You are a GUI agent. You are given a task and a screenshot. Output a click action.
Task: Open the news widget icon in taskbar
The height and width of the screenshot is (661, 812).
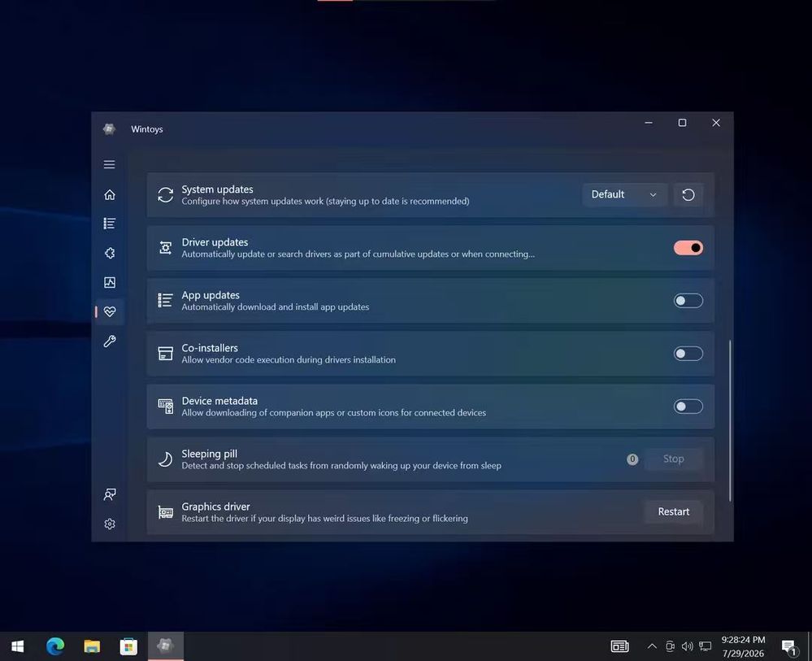(619, 646)
